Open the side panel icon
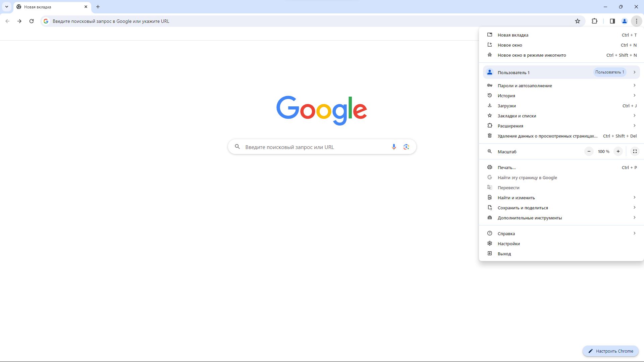This screenshot has height=362, width=644. [612, 21]
